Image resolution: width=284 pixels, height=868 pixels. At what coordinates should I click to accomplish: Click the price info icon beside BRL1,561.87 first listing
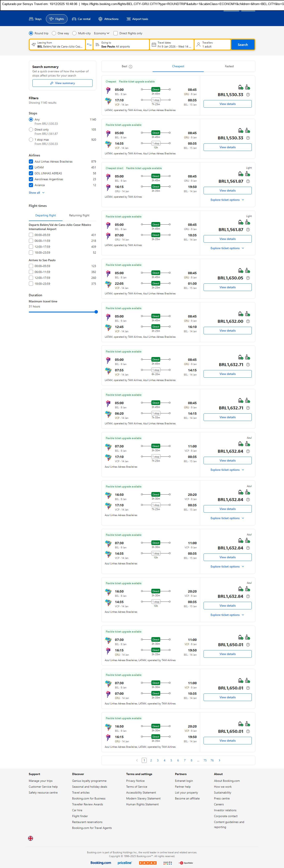248,181
